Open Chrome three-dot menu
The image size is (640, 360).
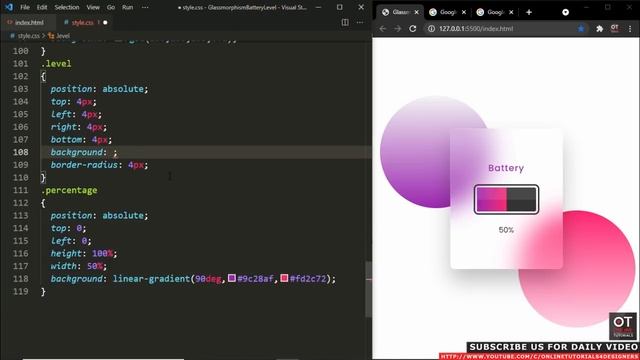(630, 29)
